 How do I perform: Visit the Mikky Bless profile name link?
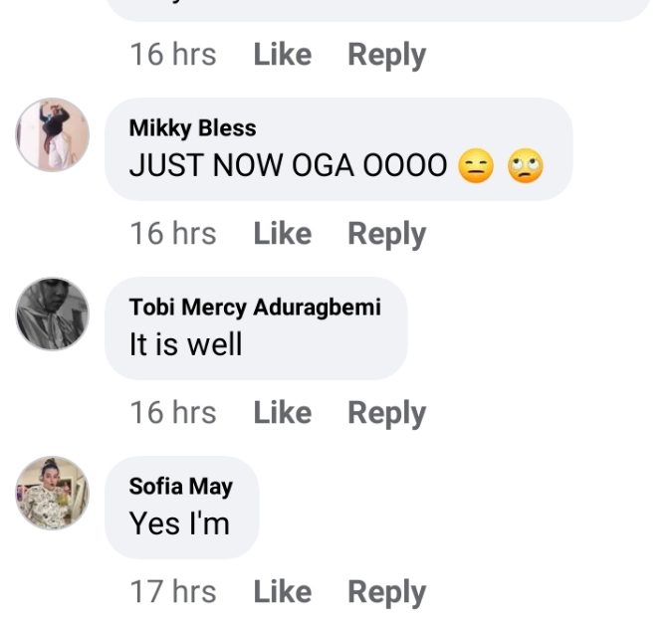click(192, 128)
